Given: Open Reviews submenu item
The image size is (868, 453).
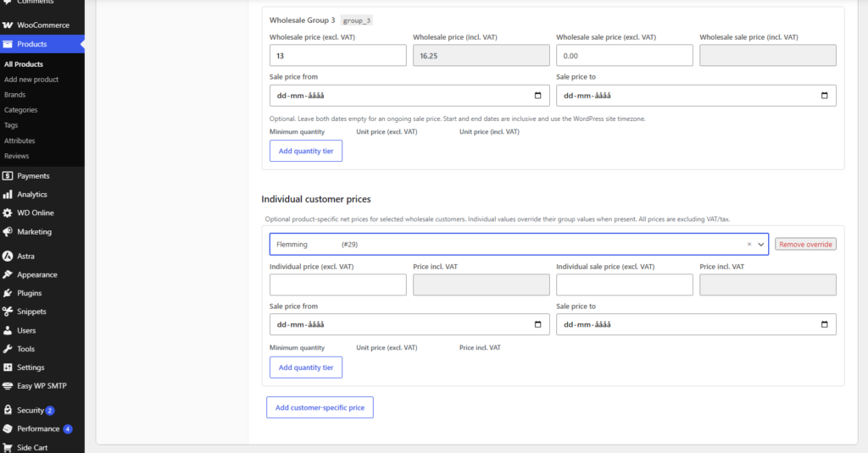Looking at the screenshot, I should pos(16,156).
